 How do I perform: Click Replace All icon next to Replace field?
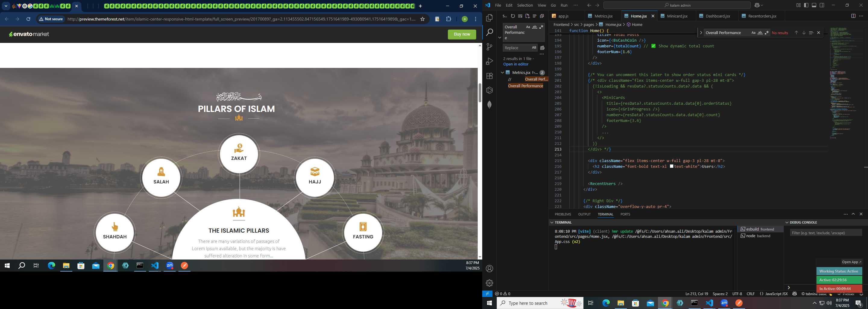point(542,48)
